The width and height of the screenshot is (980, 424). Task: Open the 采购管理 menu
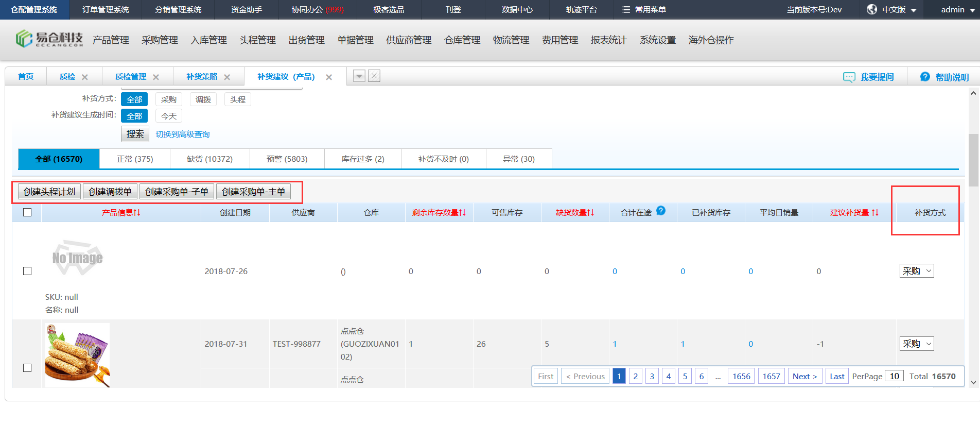(x=160, y=40)
